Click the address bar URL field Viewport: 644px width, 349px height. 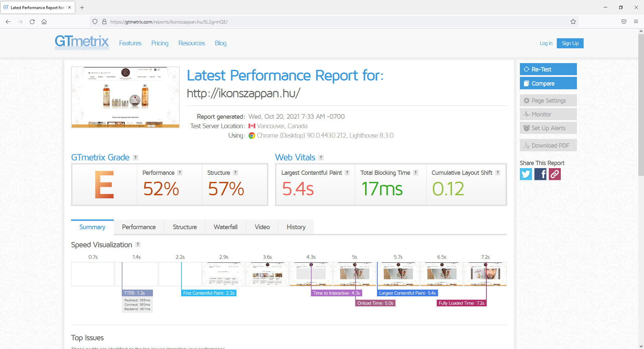pos(302,22)
